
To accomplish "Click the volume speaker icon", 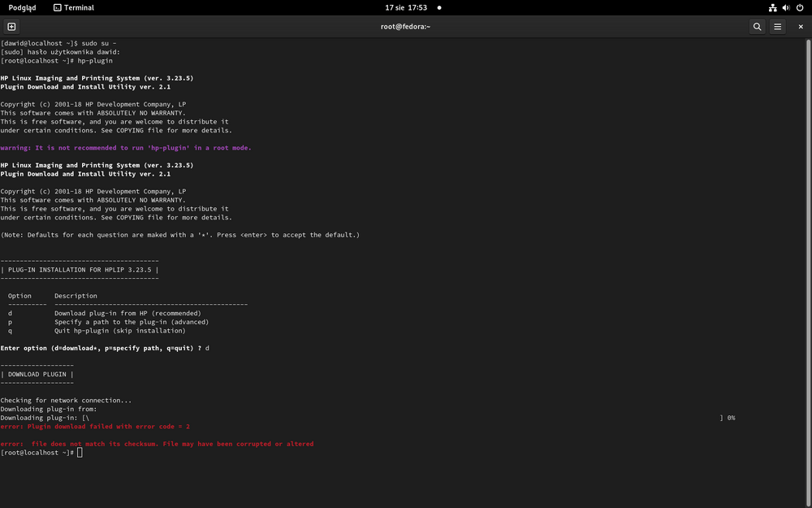I will (786, 7).
